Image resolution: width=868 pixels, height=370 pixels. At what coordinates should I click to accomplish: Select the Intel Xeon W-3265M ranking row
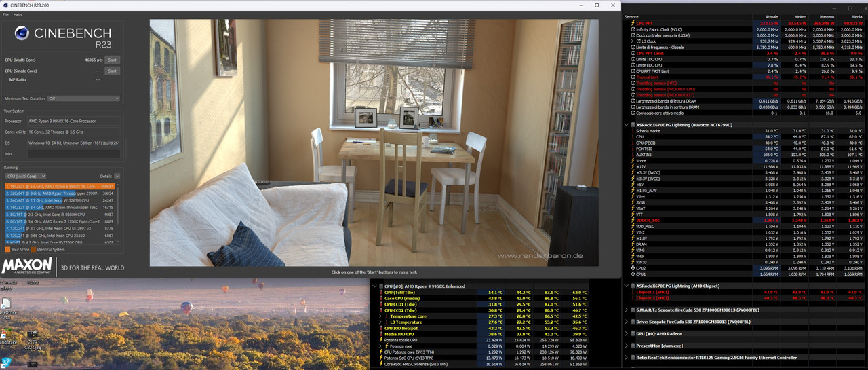[x=59, y=200]
